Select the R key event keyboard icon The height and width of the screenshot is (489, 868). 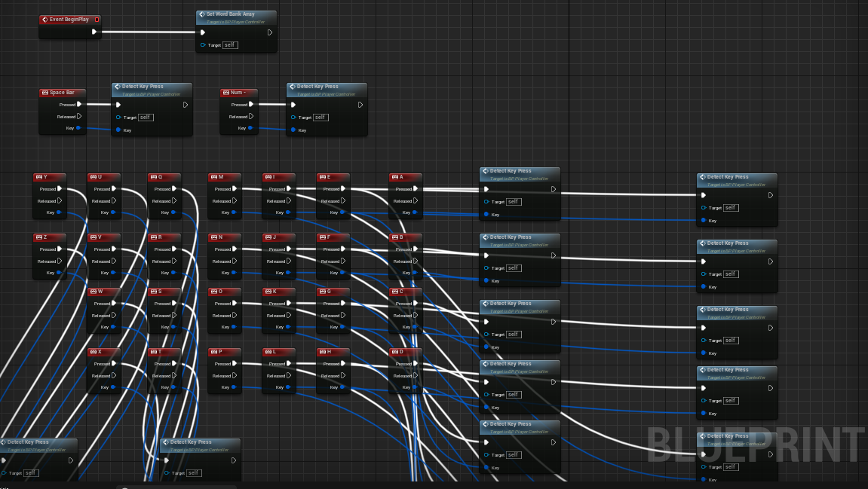click(153, 237)
